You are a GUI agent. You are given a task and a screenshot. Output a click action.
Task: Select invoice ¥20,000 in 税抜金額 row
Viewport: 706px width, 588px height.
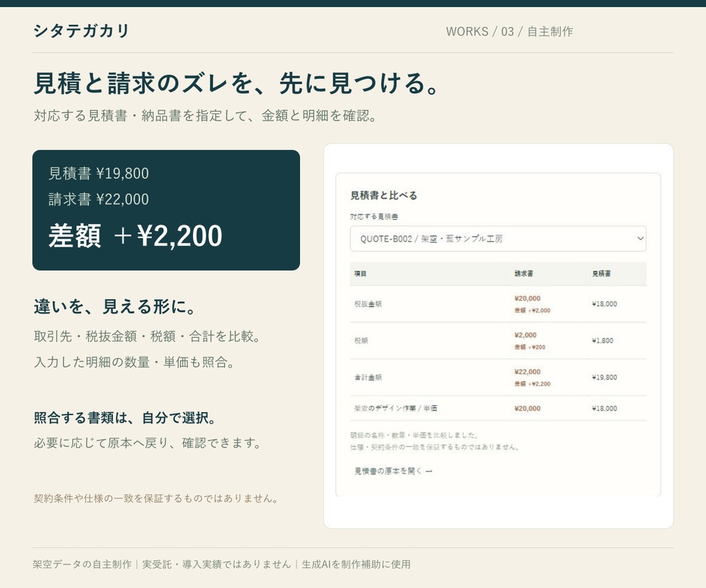pos(527,298)
